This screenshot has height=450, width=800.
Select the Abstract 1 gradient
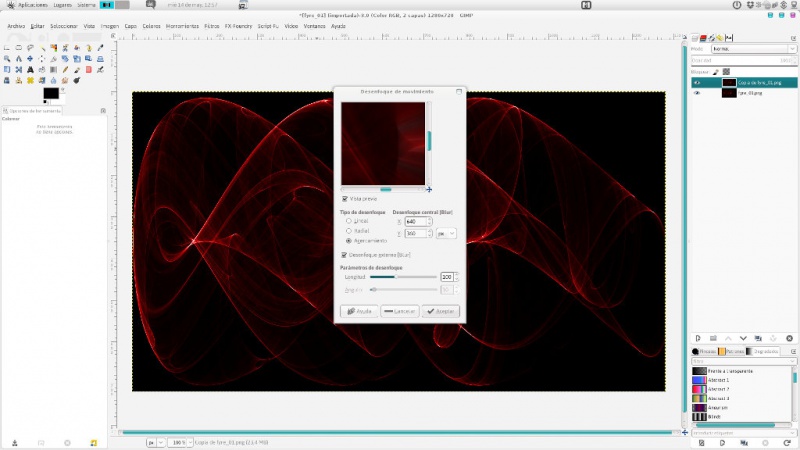(742, 380)
